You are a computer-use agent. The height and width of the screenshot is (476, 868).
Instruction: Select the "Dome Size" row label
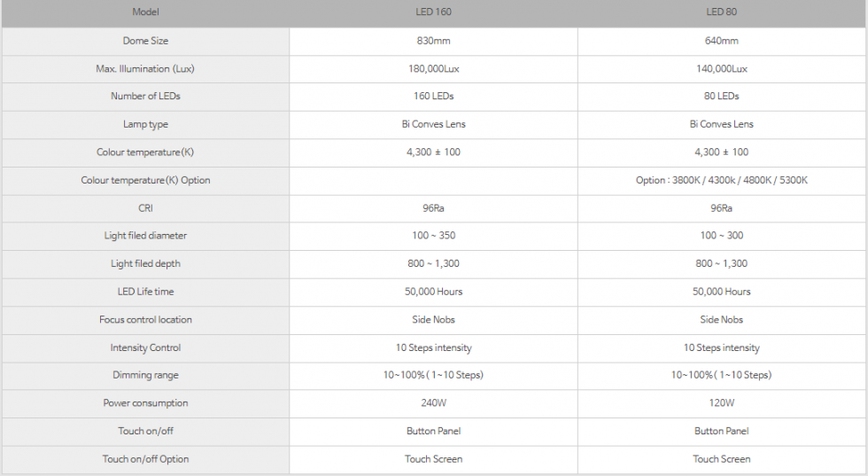tap(145, 41)
